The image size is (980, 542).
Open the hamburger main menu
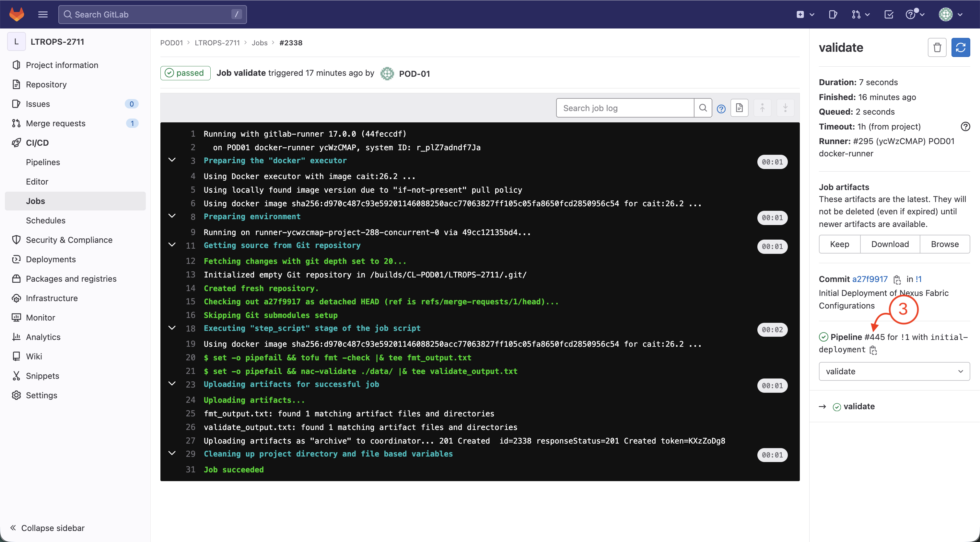[x=43, y=15]
